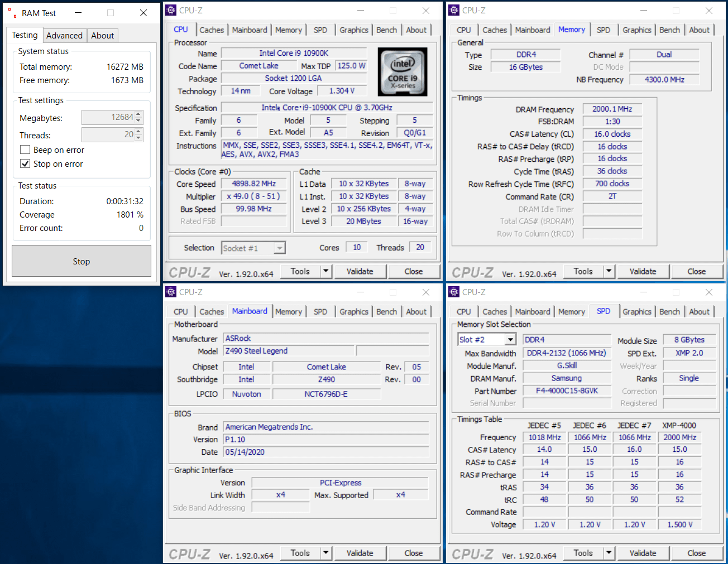The width and height of the screenshot is (728, 564).
Task: Click the Name field Intel Core i9 10900K
Action: (294, 53)
